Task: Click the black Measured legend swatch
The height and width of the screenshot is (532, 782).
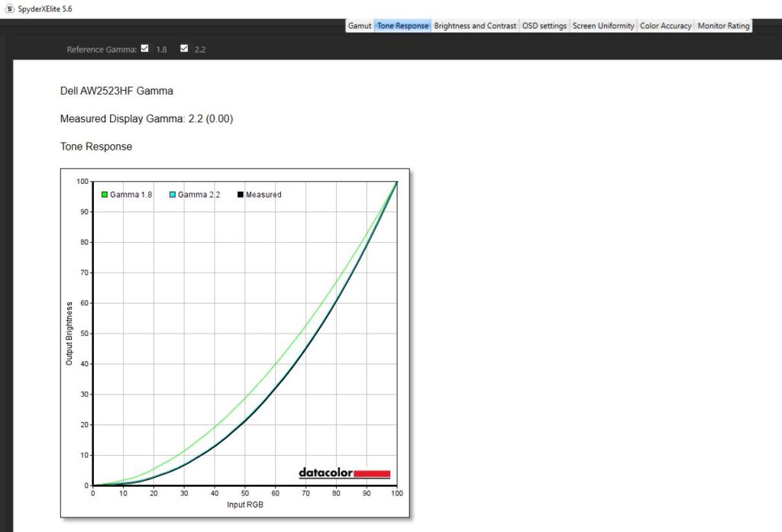Action: click(x=241, y=195)
